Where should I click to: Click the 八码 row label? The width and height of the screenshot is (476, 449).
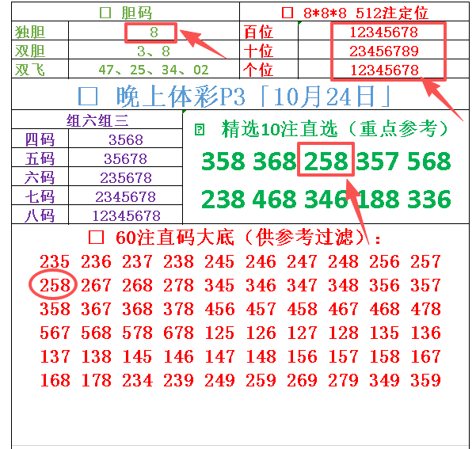click(40, 215)
